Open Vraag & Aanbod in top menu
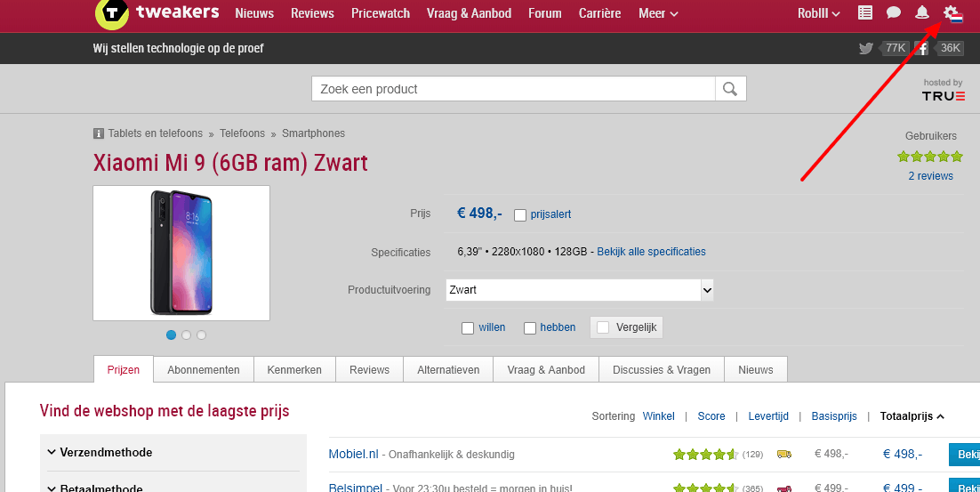980x492 pixels. pyautogui.click(x=470, y=13)
